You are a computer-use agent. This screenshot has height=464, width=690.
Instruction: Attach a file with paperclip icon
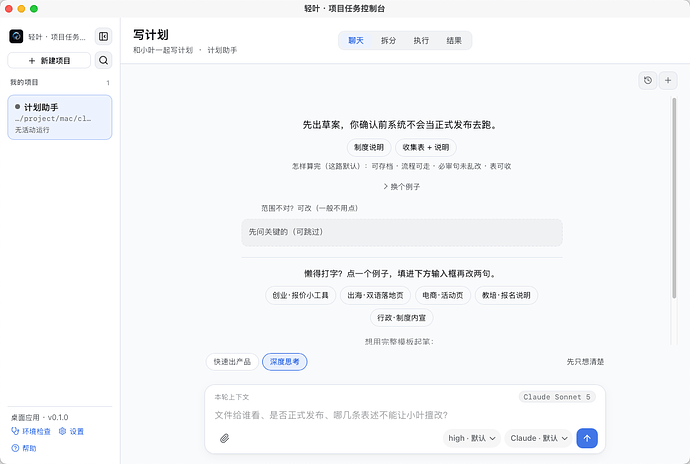click(x=224, y=438)
